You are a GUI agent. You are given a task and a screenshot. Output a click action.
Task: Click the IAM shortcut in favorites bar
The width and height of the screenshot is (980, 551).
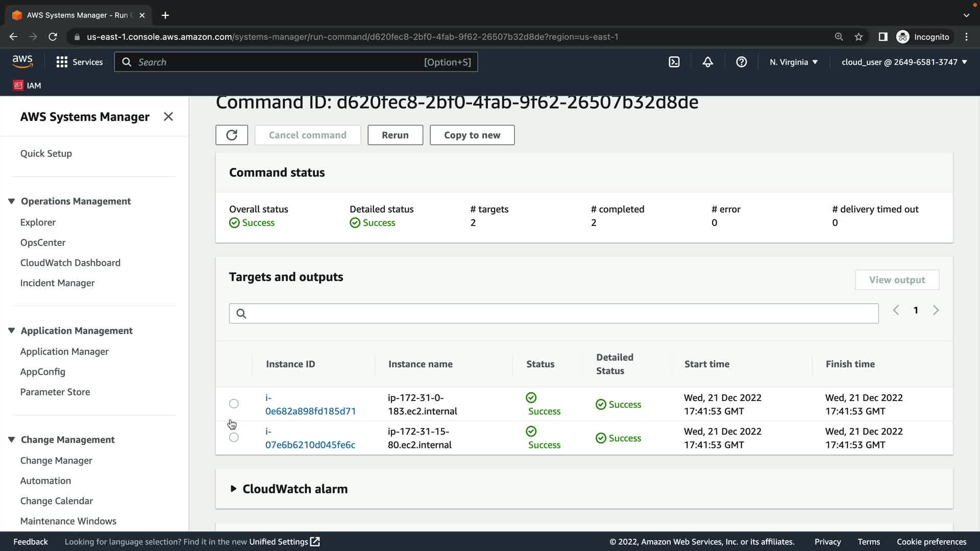click(28, 86)
